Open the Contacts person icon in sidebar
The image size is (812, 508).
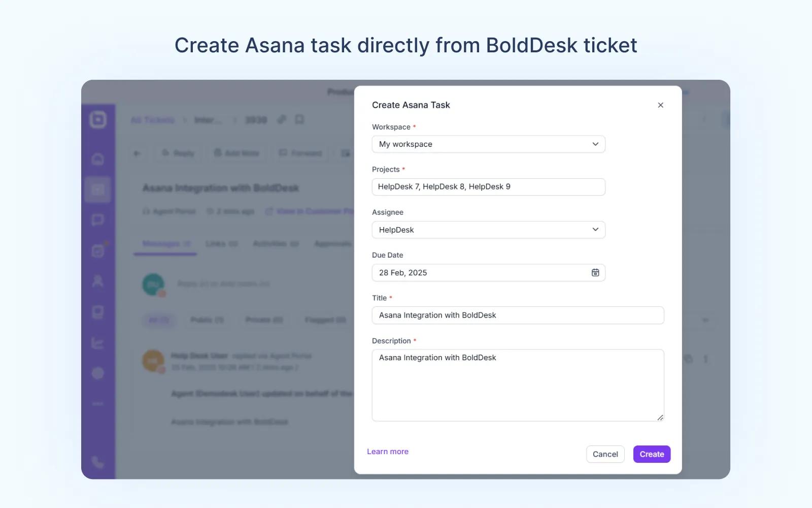point(98,281)
